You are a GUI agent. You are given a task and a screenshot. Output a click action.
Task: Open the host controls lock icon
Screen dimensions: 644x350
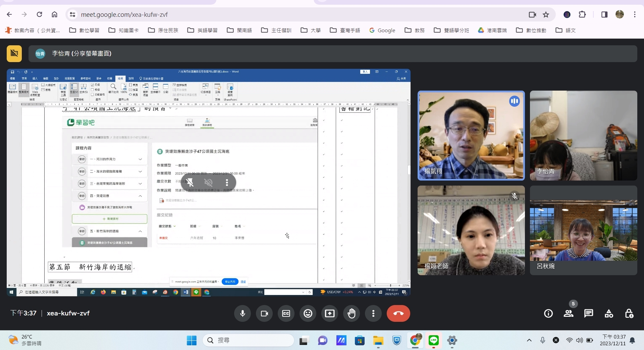pos(629,313)
